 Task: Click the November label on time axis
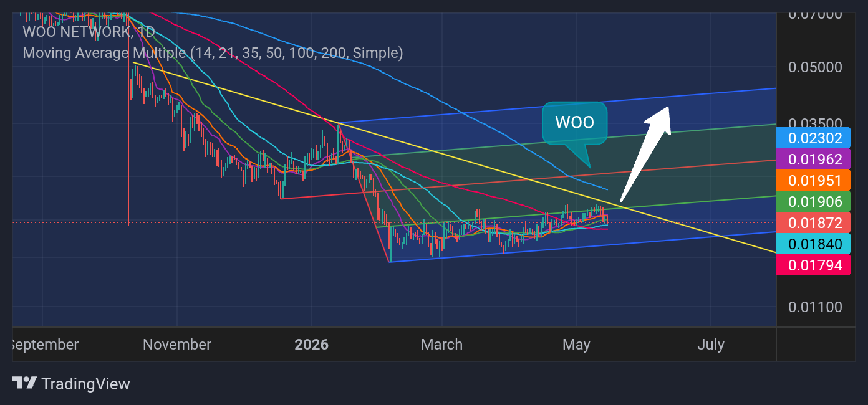177,345
